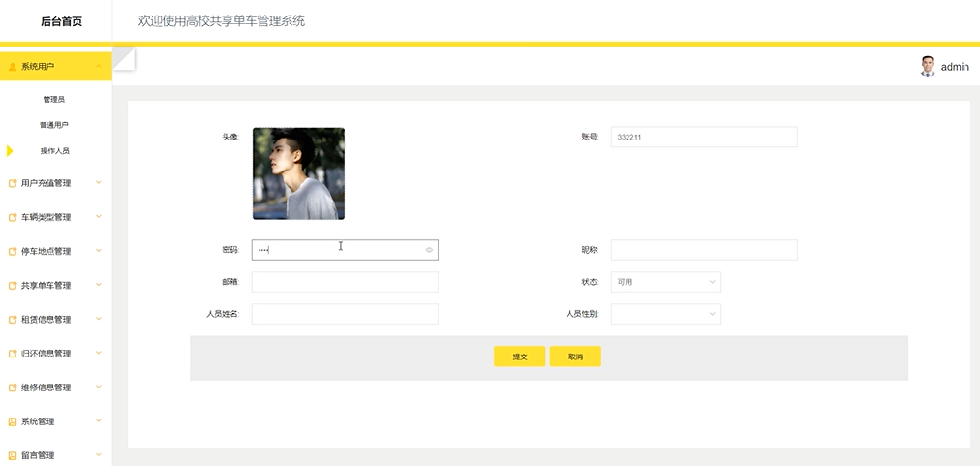The image size is (980, 466).
Task: Click the 用户充值管理 sidebar icon
Action: pyautogui.click(x=12, y=183)
